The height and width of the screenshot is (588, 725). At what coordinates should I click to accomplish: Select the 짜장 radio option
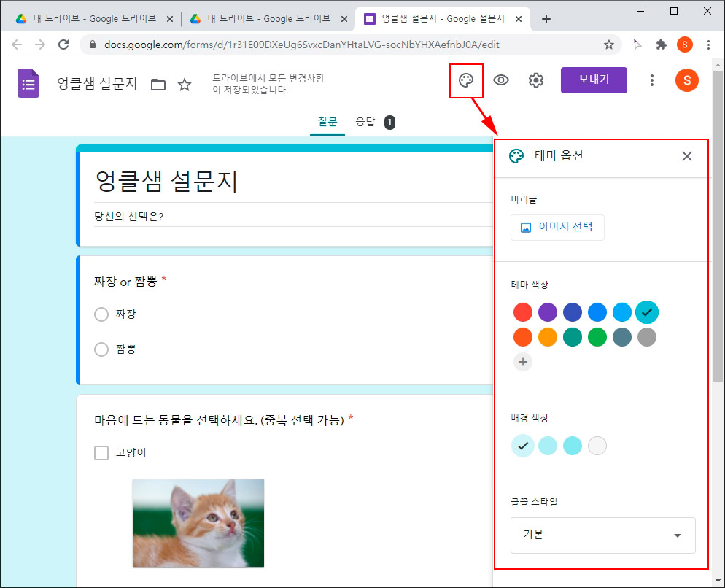101,314
